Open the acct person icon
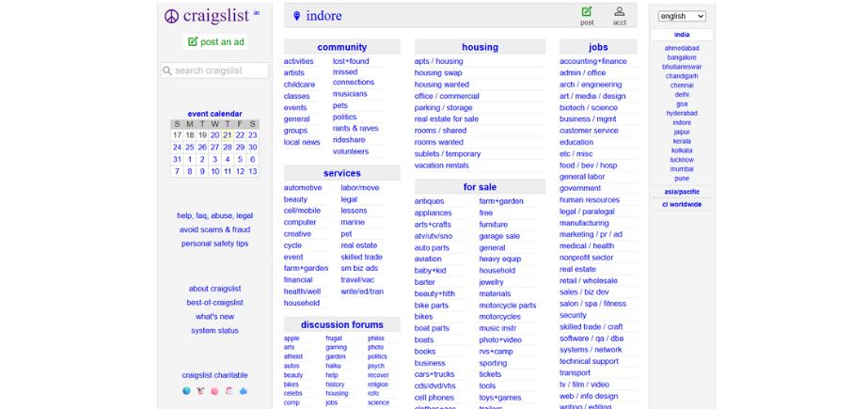The width and height of the screenshot is (868, 409). (620, 11)
